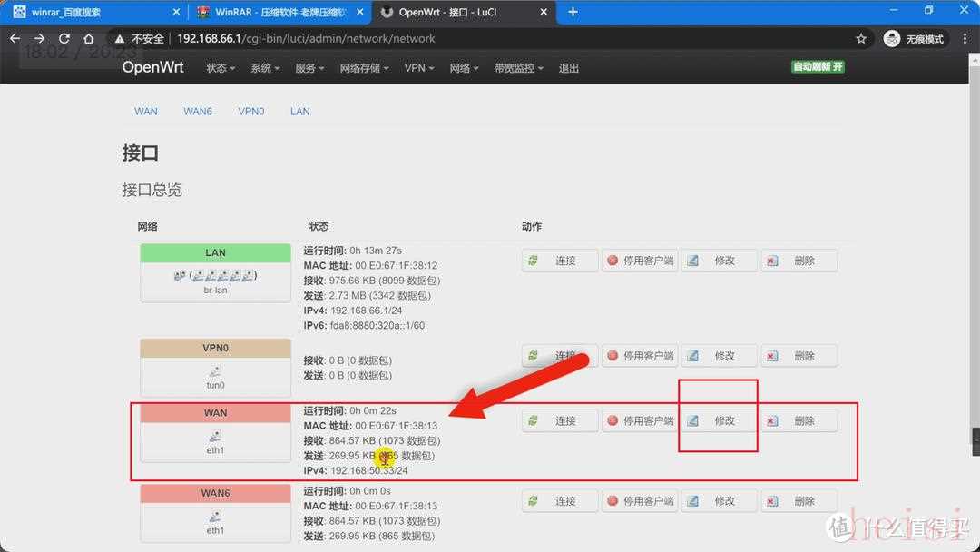Switch to the WAN6 interface tab
This screenshot has width=980, height=552.
[x=198, y=112]
